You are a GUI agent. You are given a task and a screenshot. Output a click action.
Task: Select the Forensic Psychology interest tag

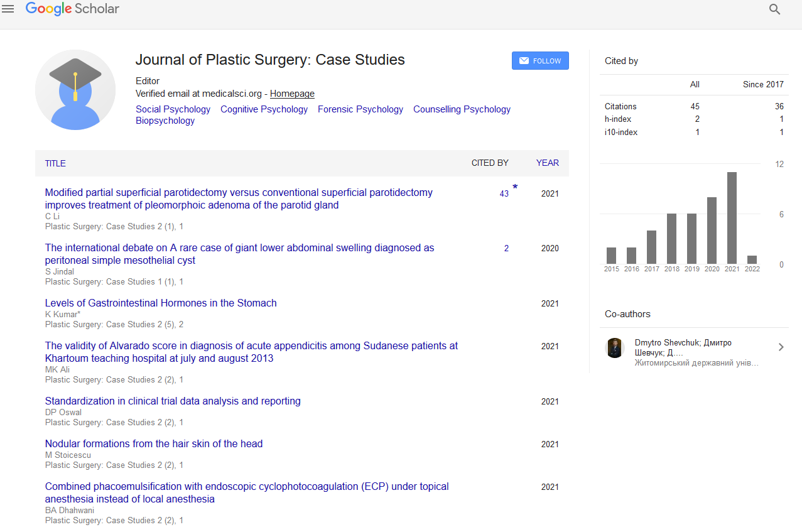360,109
